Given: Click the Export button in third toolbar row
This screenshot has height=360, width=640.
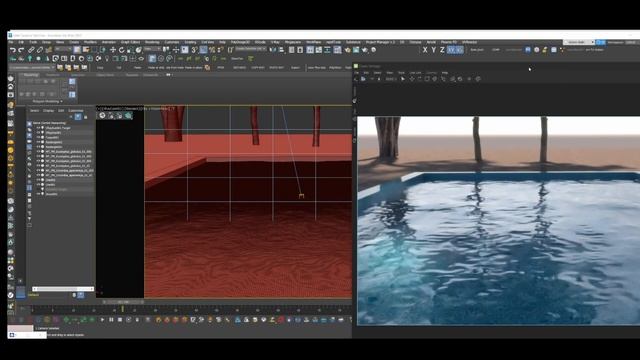Looking at the screenshot, I should click(x=295, y=68).
